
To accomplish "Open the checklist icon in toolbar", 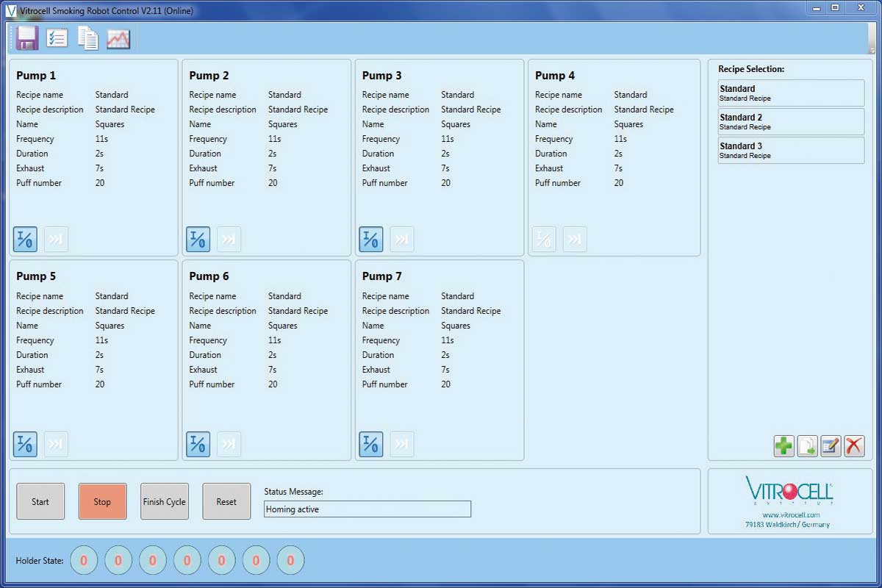I will pyautogui.click(x=57, y=38).
